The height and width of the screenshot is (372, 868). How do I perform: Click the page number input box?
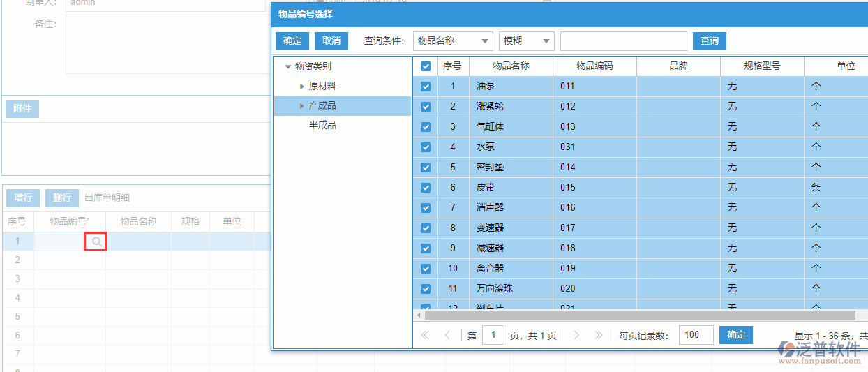coord(493,335)
